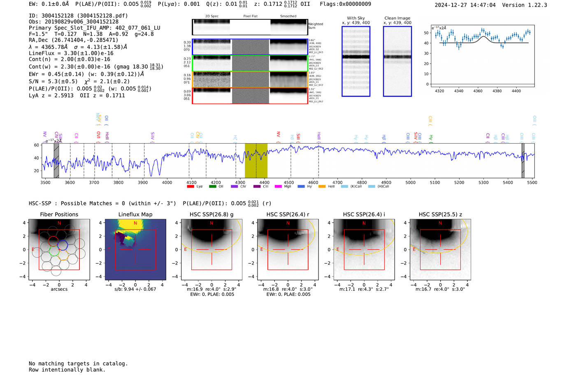This screenshot has width=576, height=392.
Task: Click the 'Row intentionally blank.' text
Action: point(67,369)
